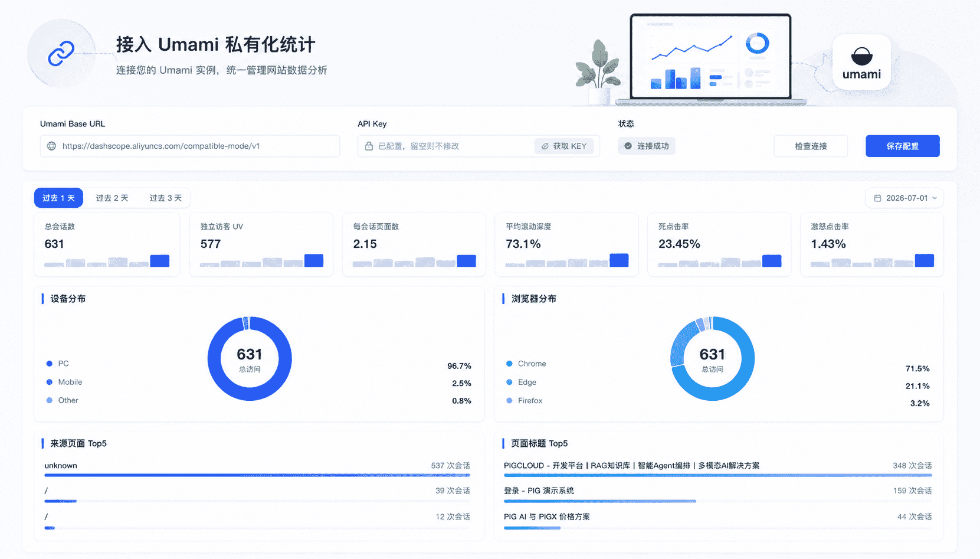Click the laptop dashboard illustration

pos(710,59)
